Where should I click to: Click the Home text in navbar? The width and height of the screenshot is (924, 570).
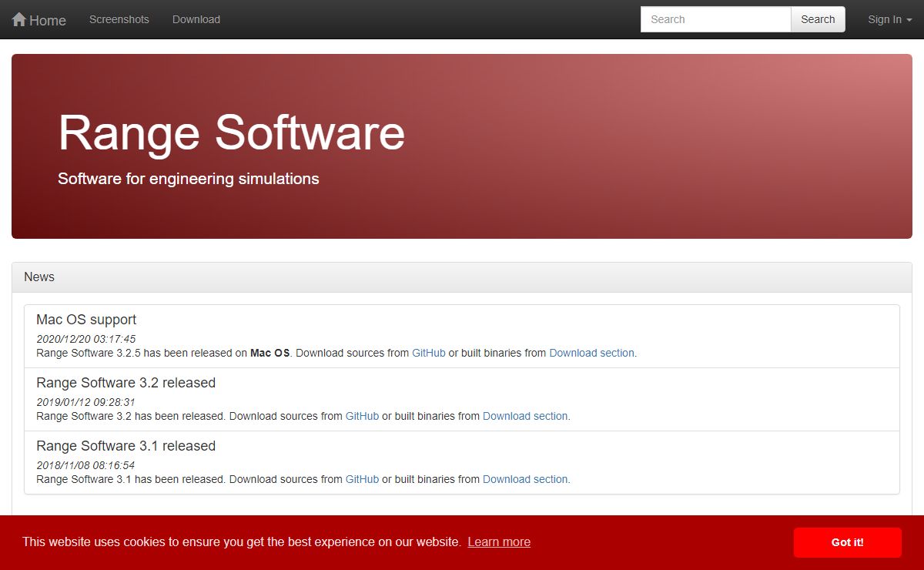(48, 20)
